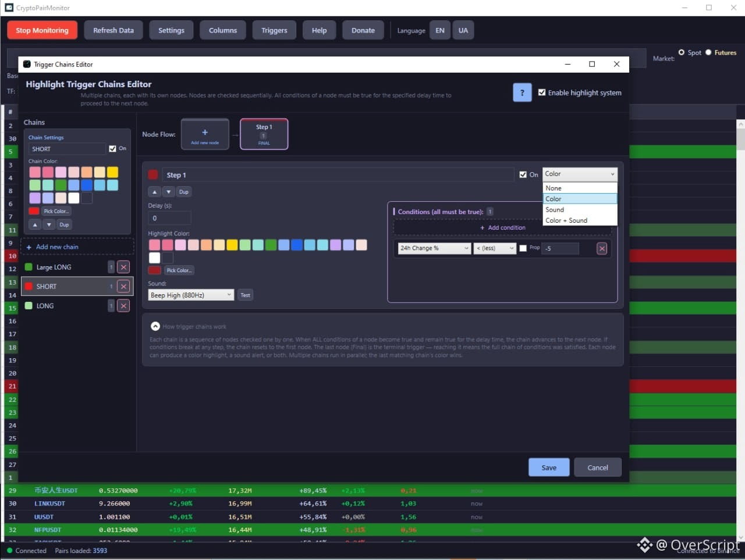Toggle the Prop checkbox in condition

(523, 248)
